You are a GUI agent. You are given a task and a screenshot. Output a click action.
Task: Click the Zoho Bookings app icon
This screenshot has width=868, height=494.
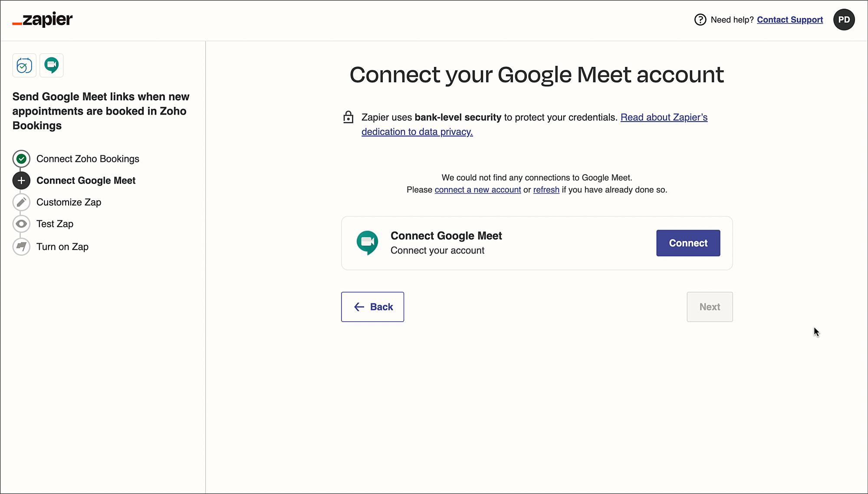pos(24,66)
